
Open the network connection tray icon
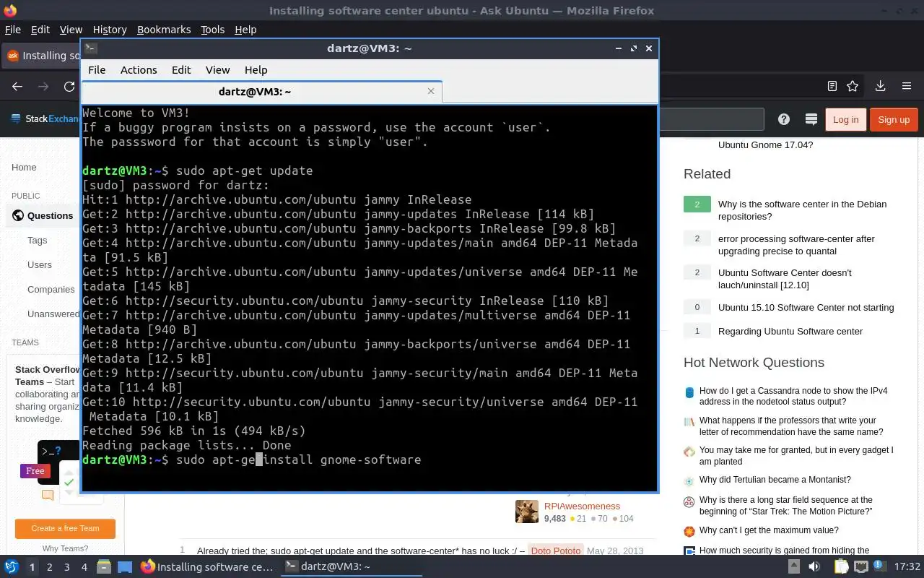(x=861, y=566)
